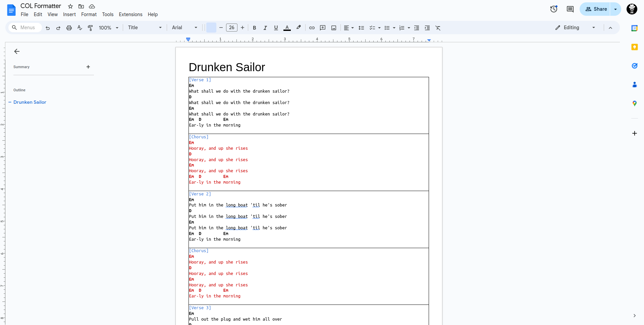Screen dimensions: 644x325
Task: Close the document outline with back arrow
Action: (x=17, y=51)
